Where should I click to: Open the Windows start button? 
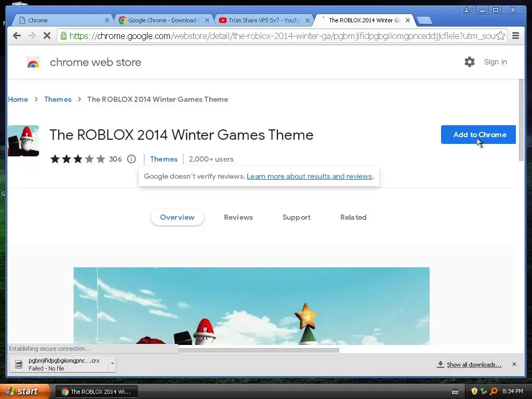coord(24,391)
